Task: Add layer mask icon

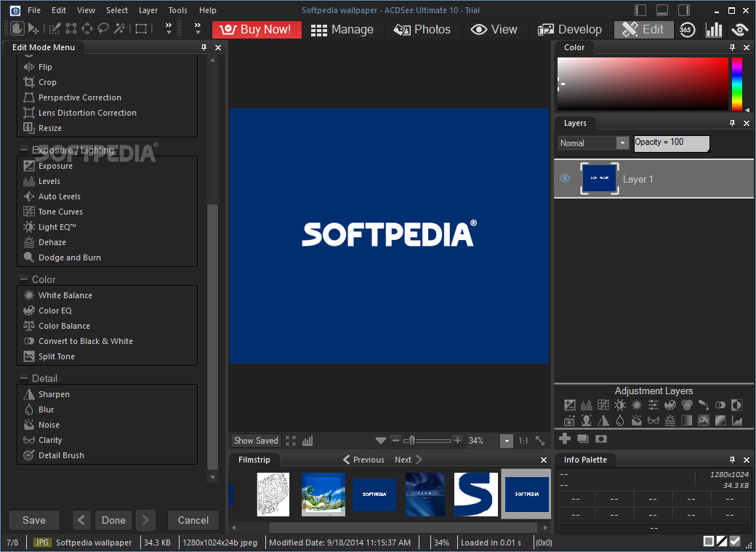Action: (600, 439)
